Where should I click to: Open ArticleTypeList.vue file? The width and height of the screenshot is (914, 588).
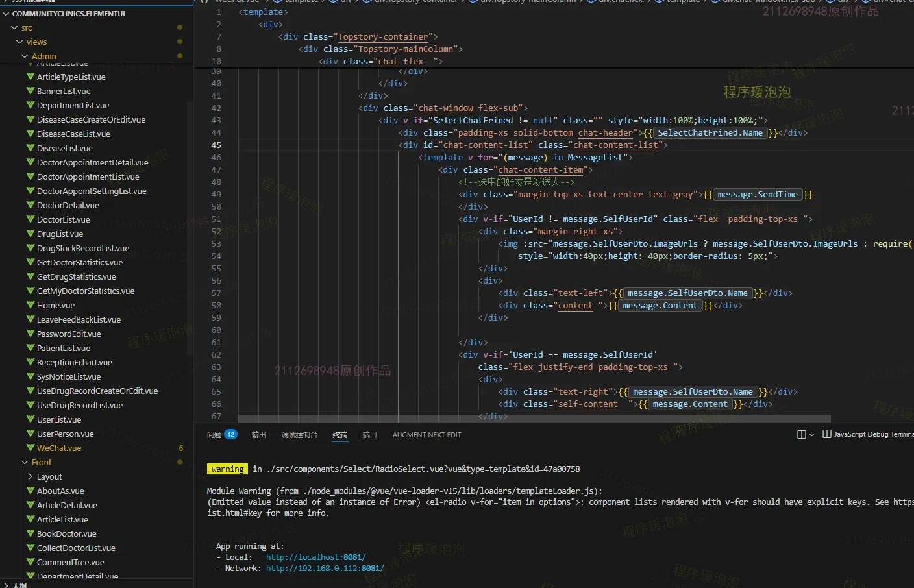(x=71, y=77)
